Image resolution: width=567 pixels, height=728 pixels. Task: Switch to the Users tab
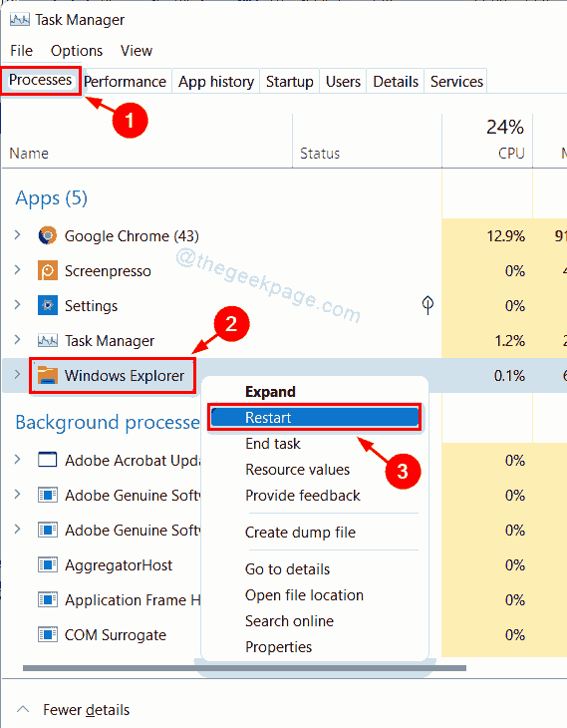point(343,82)
